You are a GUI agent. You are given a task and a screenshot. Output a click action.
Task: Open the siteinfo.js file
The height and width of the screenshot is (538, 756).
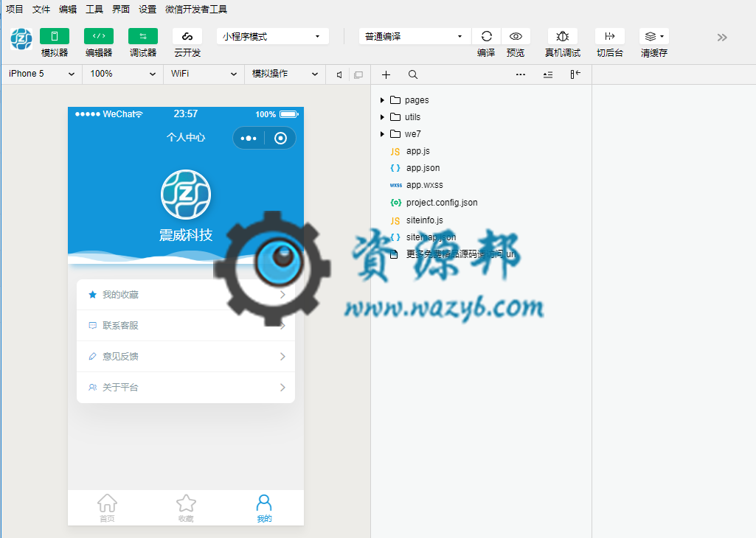424,220
